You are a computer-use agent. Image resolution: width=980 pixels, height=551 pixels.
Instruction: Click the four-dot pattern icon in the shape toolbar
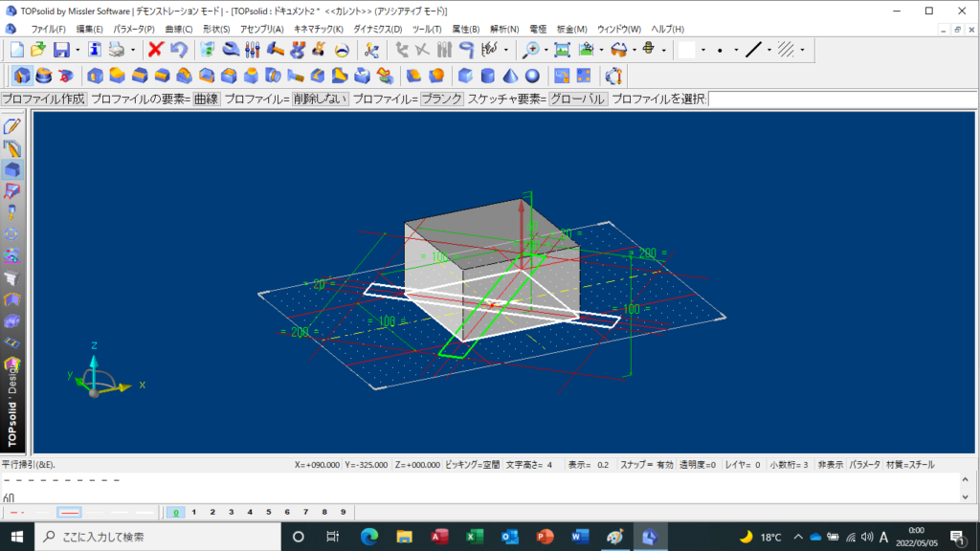[x=584, y=76]
